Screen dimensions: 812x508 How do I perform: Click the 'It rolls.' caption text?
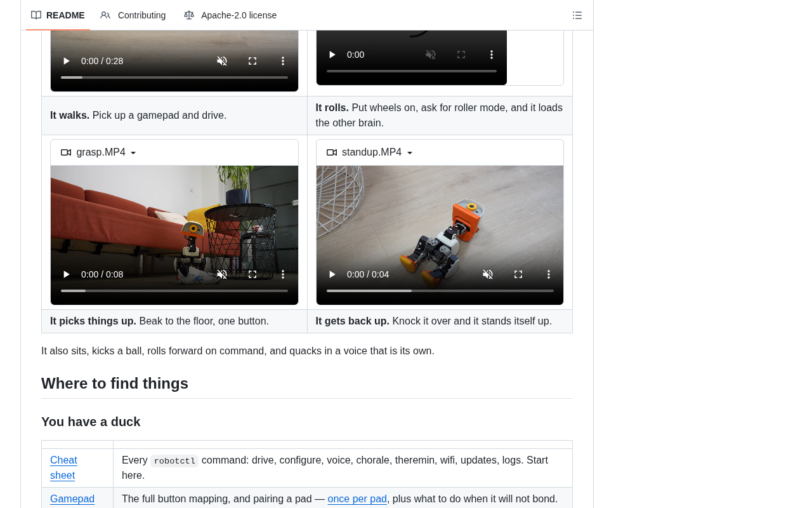332,108
